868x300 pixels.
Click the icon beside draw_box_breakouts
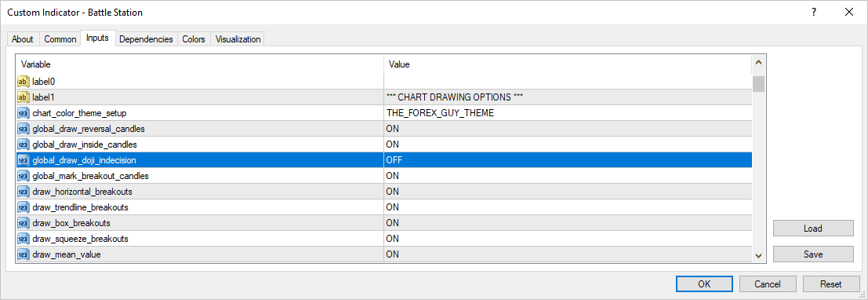(24, 223)
